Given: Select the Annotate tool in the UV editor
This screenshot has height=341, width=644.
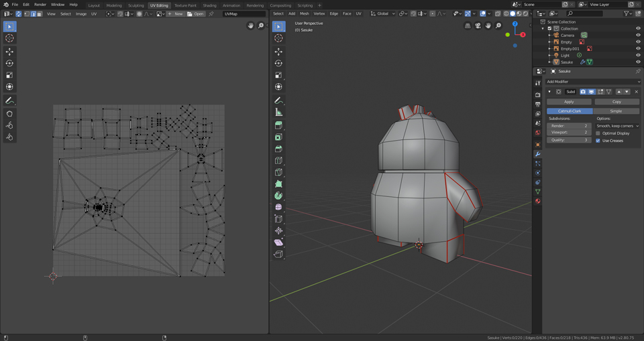Looking at the screenshot, I should [x=9, y=100].
